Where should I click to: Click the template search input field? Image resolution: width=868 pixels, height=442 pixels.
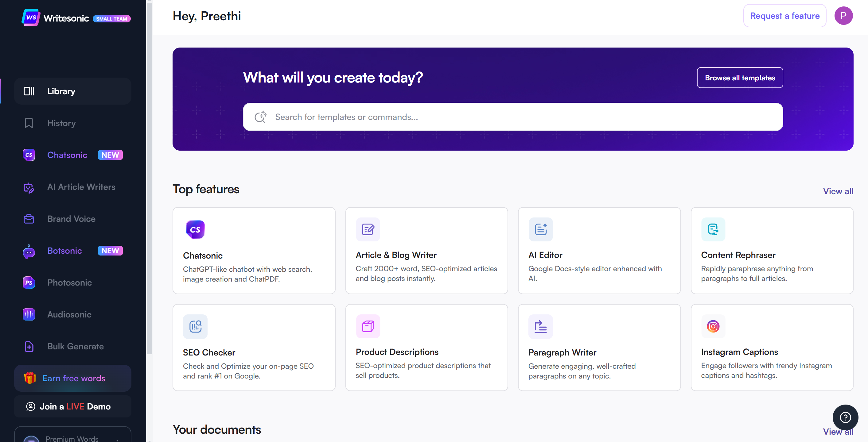(512, 117)
